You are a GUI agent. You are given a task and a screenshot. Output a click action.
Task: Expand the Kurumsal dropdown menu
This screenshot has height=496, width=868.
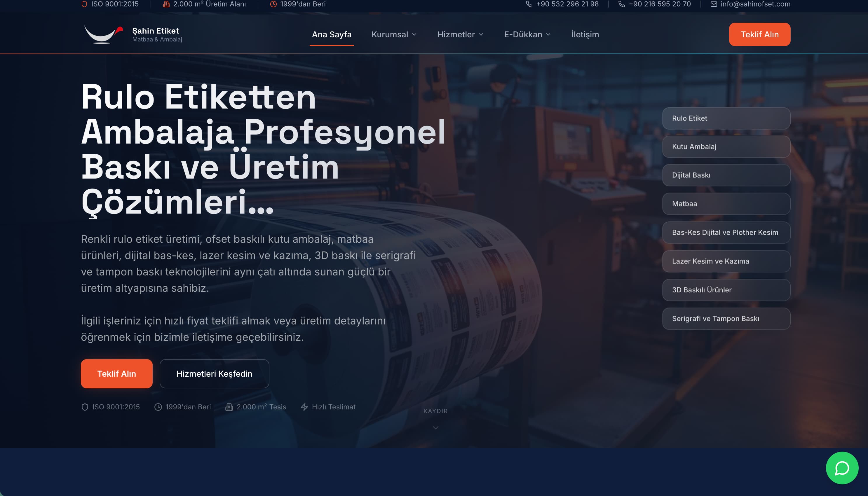(x=394, y=34)
